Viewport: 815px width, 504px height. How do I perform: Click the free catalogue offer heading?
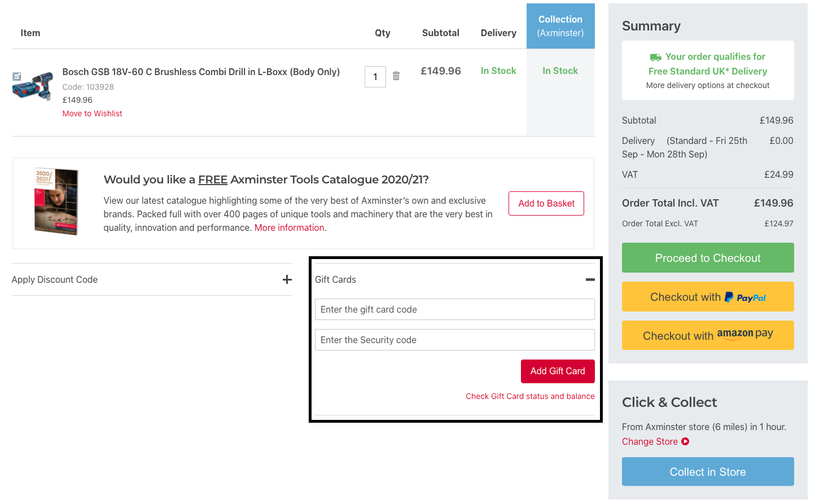pyautogui.click(x=266, y=179)
